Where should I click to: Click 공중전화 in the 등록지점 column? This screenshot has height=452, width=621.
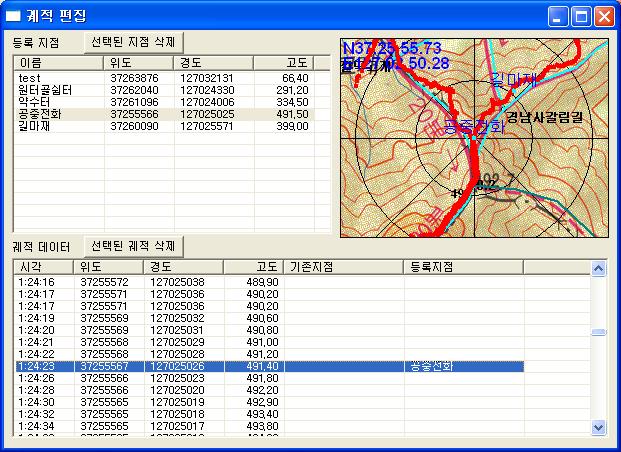[x=431, y=366]
